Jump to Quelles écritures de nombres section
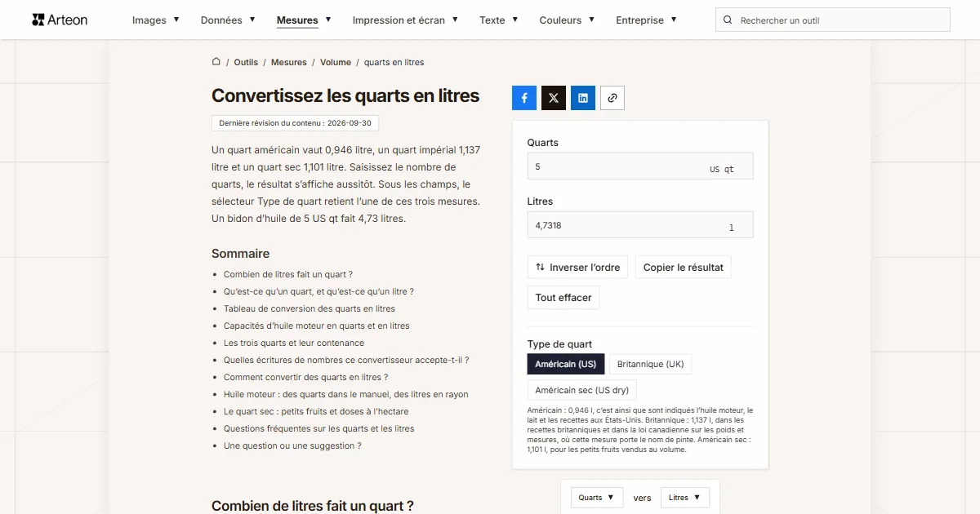The height and width of the screenshot is (514, 980). click(x=346, y=360)
